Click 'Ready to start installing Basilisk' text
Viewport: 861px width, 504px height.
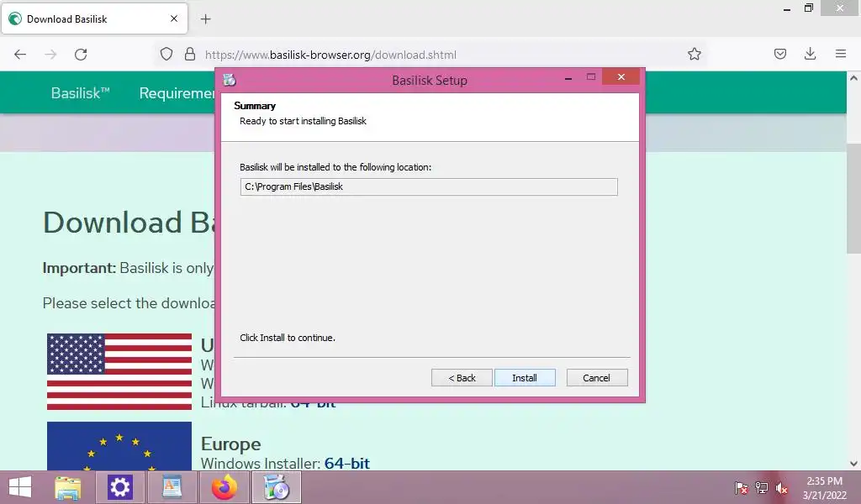[303, 121]
